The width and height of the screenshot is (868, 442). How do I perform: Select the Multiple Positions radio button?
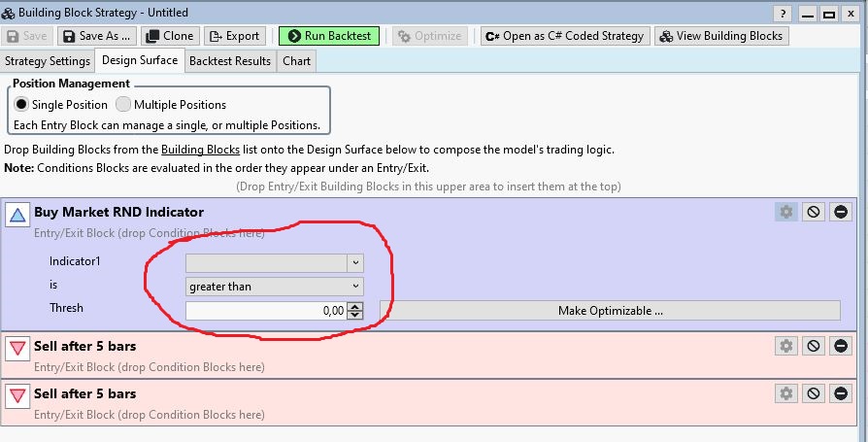(122, 104)
